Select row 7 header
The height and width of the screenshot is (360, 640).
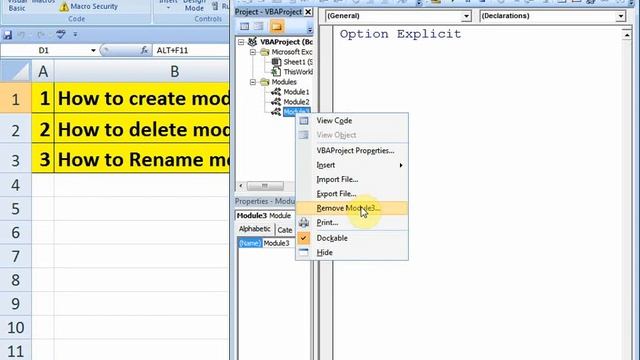(16, 256)
